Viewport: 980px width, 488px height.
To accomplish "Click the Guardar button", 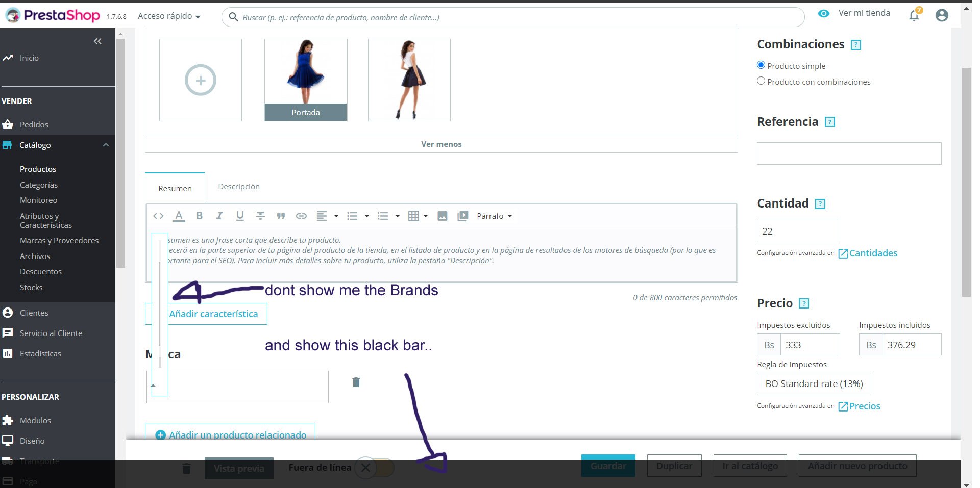I will (x=608, y=466).
